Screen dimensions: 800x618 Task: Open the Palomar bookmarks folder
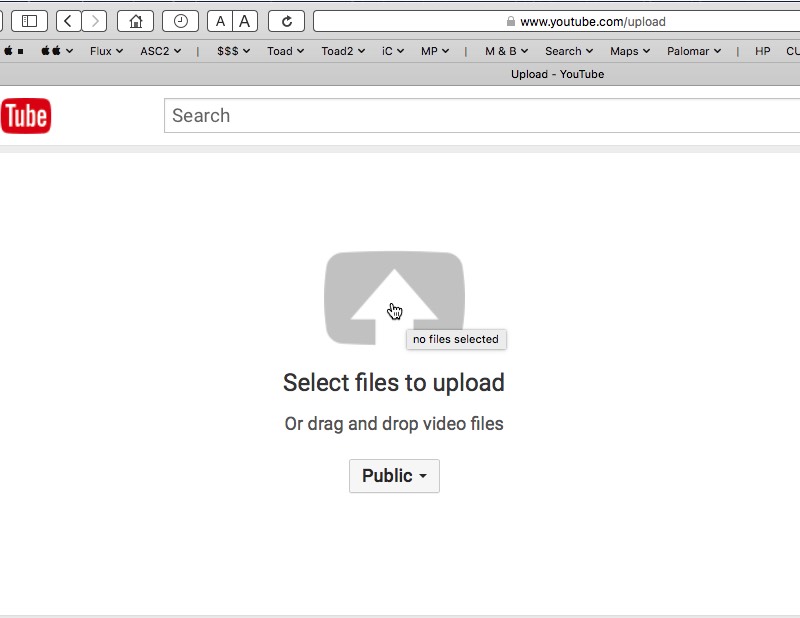point(694,51)
